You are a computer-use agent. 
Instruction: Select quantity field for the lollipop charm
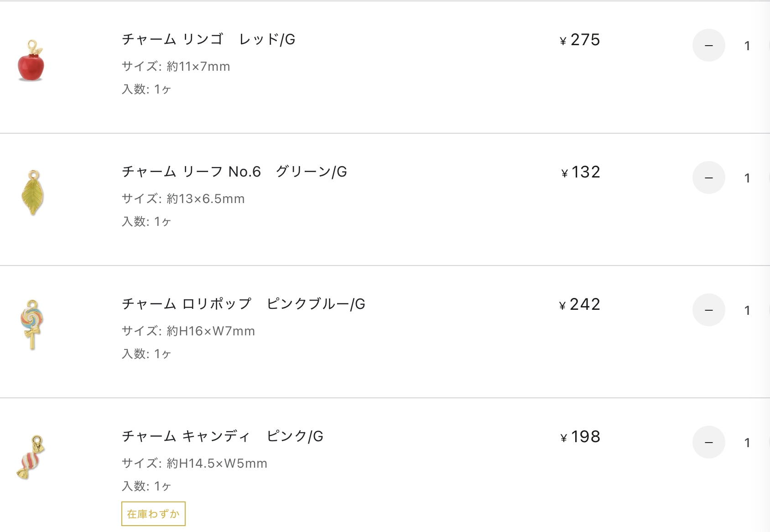pyautogui.click(x=747, y=310)
